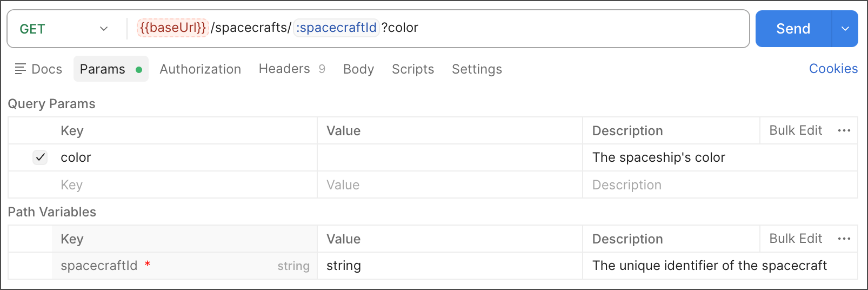The height and width of the screenshot is (290, 868).
Task: Select the Body tab
Action: [x=358, y=69]
